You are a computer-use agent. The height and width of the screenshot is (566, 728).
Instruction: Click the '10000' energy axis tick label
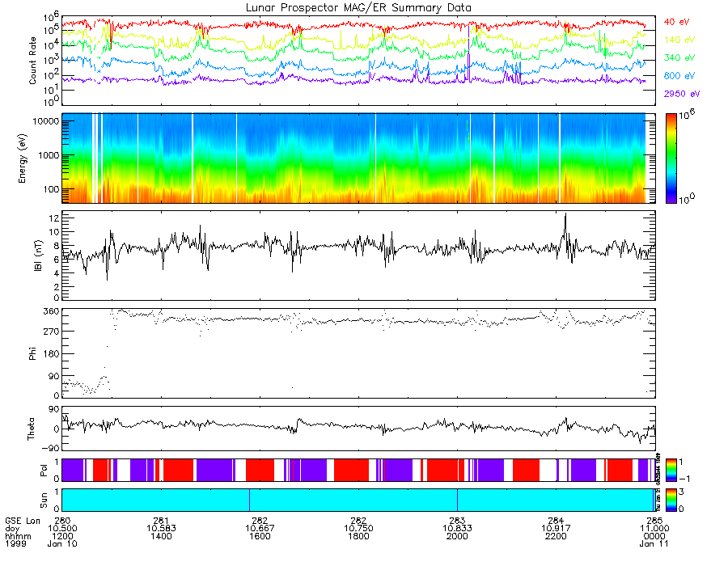pos(45,121)
